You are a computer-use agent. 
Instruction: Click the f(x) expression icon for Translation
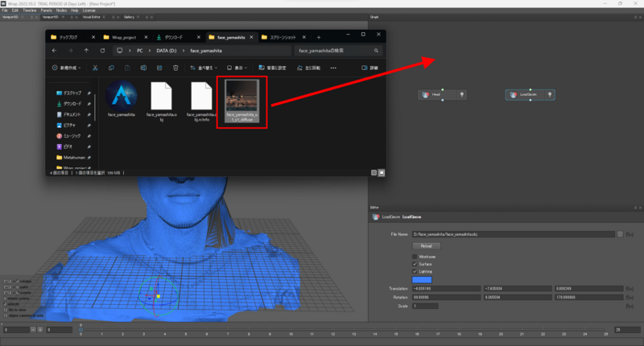[630, 289]
